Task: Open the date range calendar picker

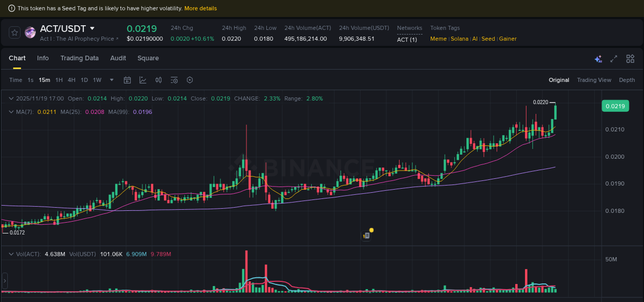Action: click(x=127, y=80)
